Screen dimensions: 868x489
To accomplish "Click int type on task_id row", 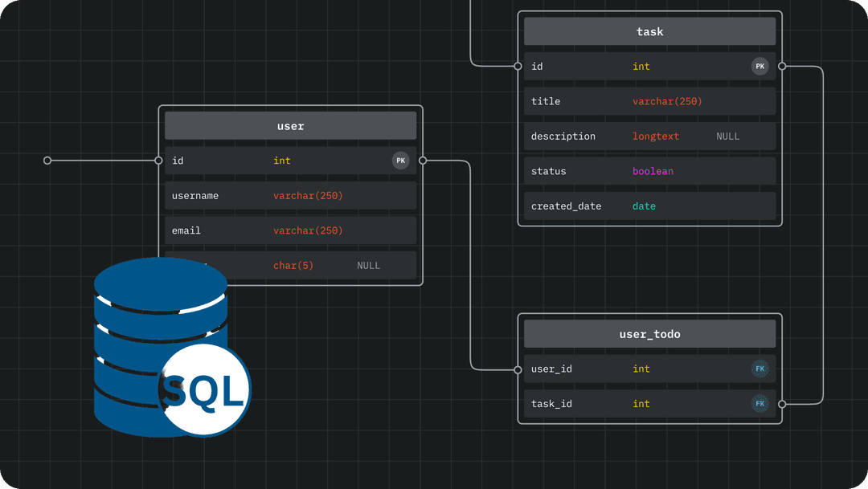I will coord(641,404).
